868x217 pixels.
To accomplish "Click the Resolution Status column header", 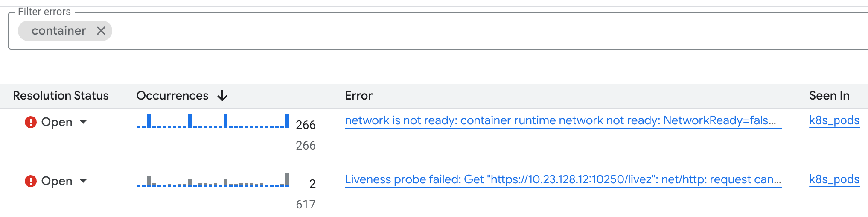I will pyautogui.click(x=61, y=96).
